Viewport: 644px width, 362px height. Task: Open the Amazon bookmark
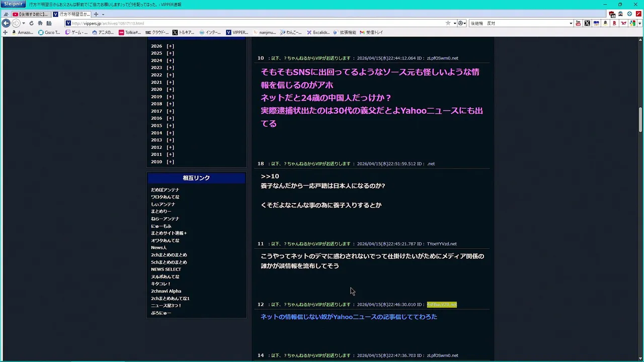[x=22, y=32]
